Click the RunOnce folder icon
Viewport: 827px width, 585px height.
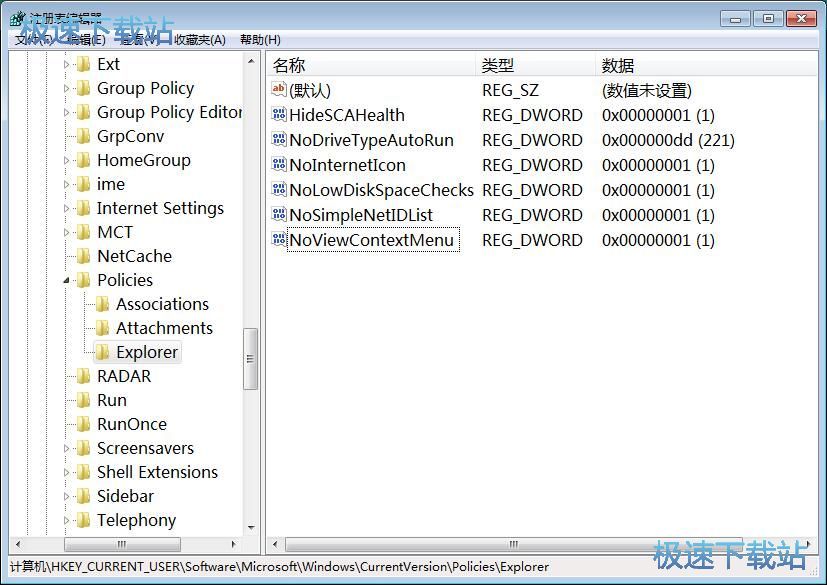tap(83, 424)
